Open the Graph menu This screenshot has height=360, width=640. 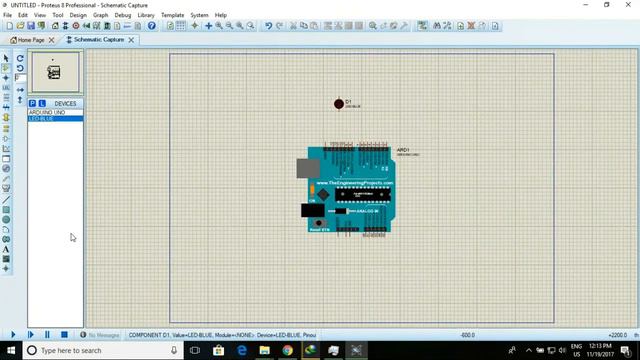[100, 15]
